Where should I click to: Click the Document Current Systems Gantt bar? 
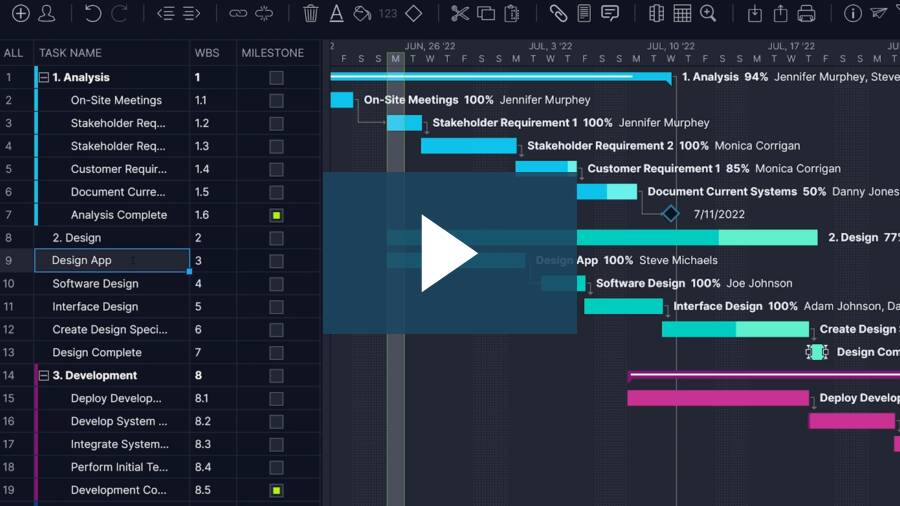pyautogui.click(x=607, y=192)
